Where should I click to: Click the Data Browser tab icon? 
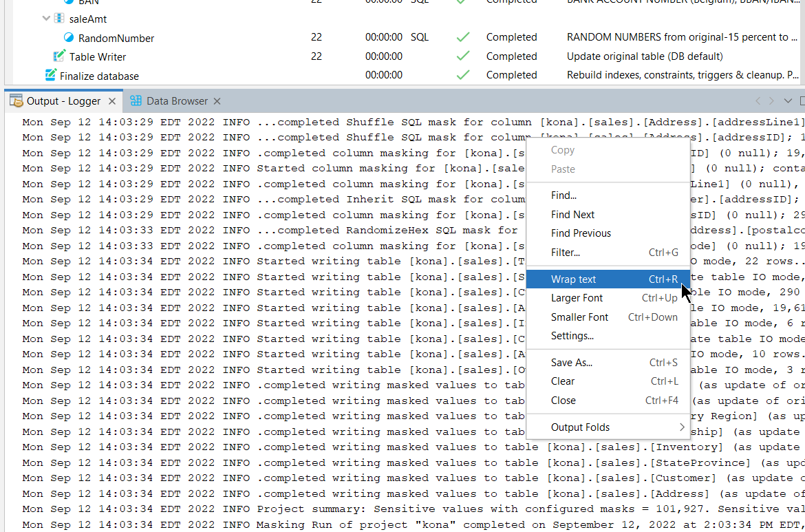pyautogui.click(x=136, y=100)
